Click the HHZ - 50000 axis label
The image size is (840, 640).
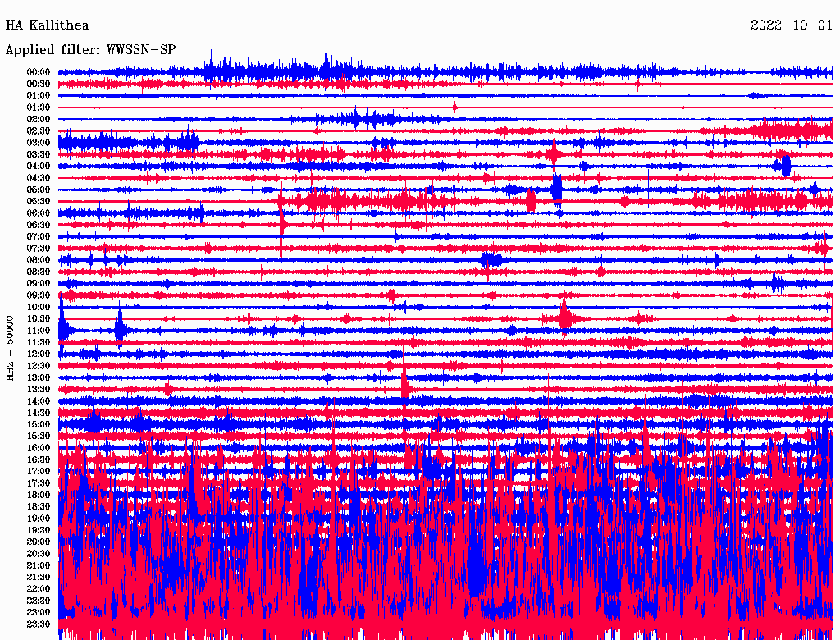10,348
